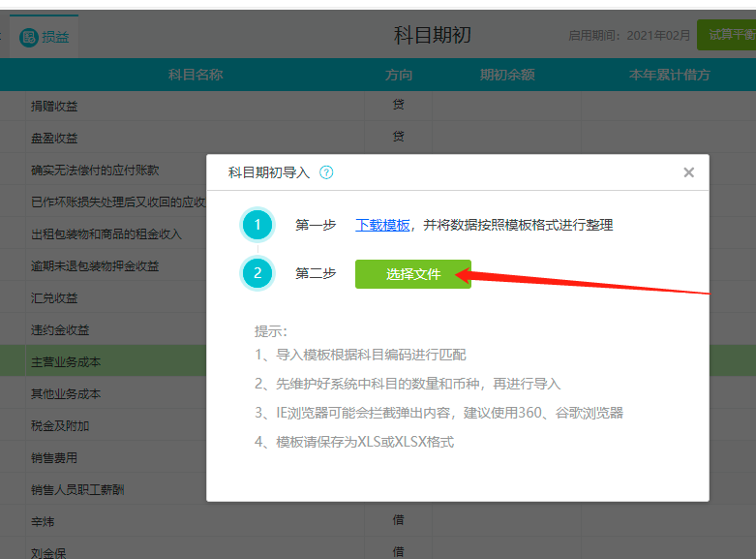
Task: Click 方向 cell 贷 of 盘盈收益
Action: pyautogui.click(x=398, y=137)
